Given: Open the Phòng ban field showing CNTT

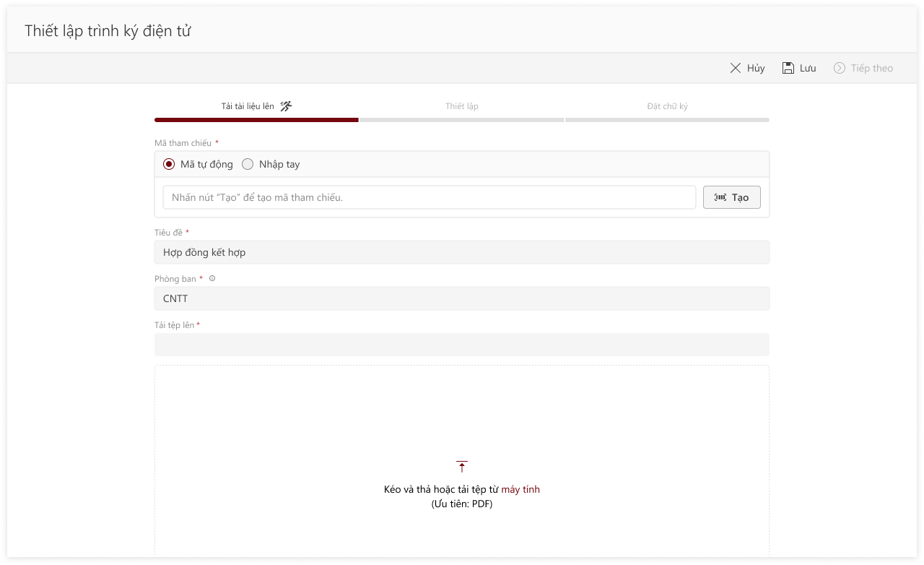Looking at the screenshot, I should pyautogui.click(x=462, y=298).
